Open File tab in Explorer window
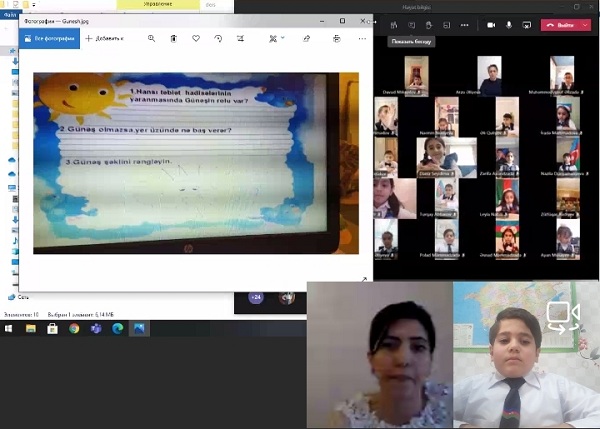This screenshot has height=429, width=600. (x=10, y=15)
